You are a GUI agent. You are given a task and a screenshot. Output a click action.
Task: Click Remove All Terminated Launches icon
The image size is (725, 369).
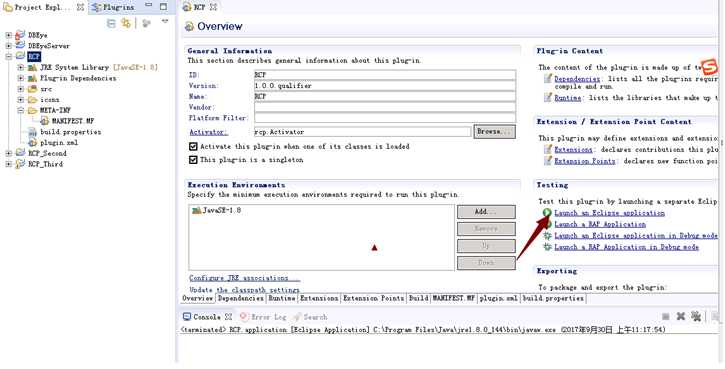(695, 316)
